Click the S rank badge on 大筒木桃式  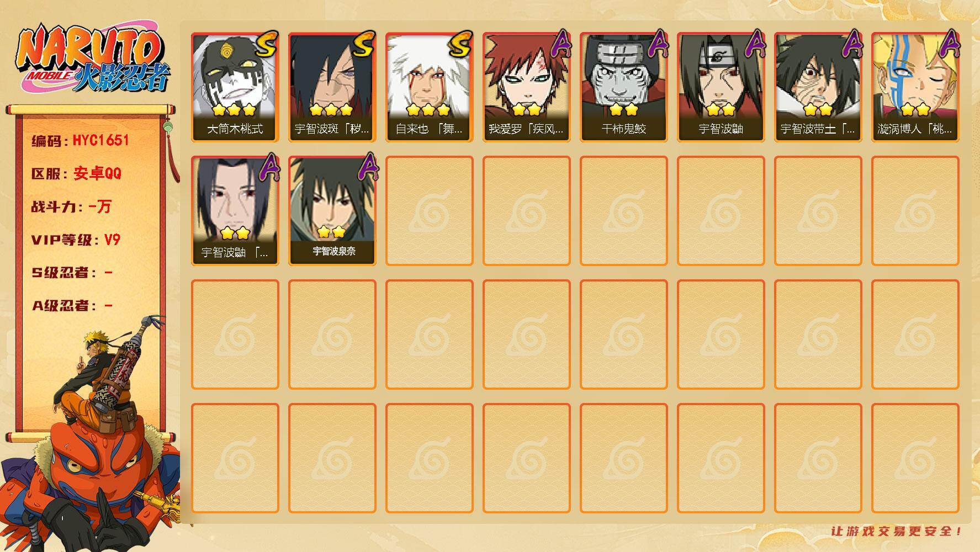(x=267, y=44)
